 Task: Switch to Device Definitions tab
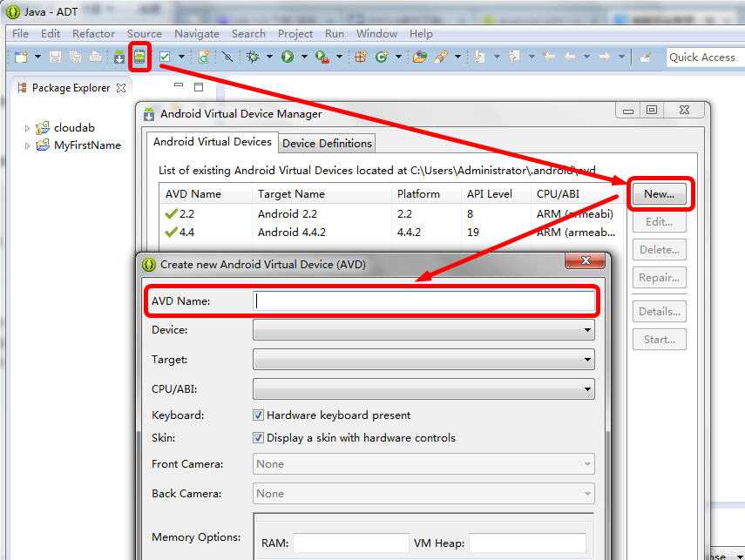click(x=327, y=143)
